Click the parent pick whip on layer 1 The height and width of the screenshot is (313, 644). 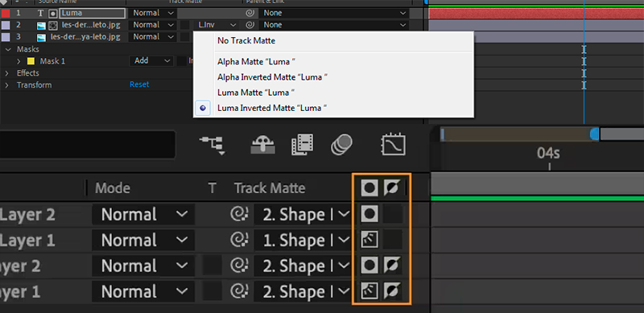(250, 13)
